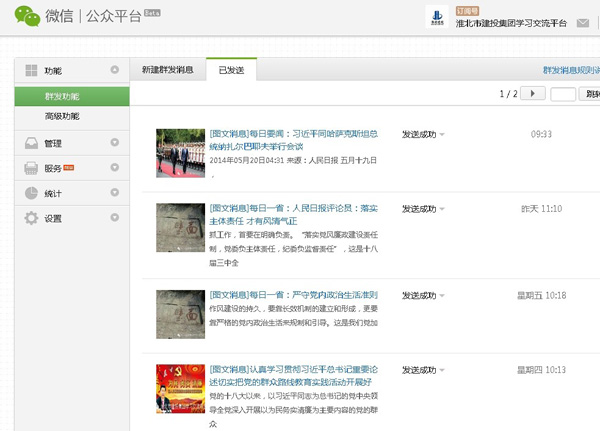This screenshot has height=431, width=600.
Task: Open 发送成功 dropdown for 星期四 10:13 message
Action: [x=441, y=370]
